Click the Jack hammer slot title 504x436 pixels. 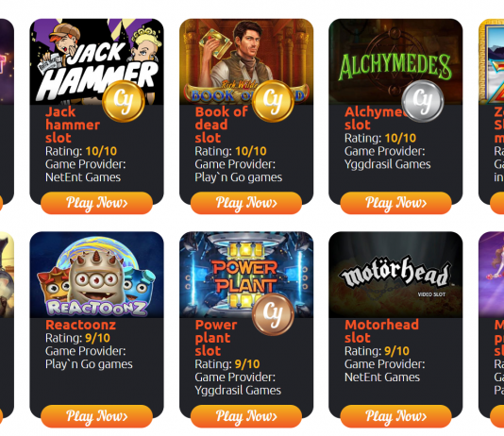click(x=73, y=125)
